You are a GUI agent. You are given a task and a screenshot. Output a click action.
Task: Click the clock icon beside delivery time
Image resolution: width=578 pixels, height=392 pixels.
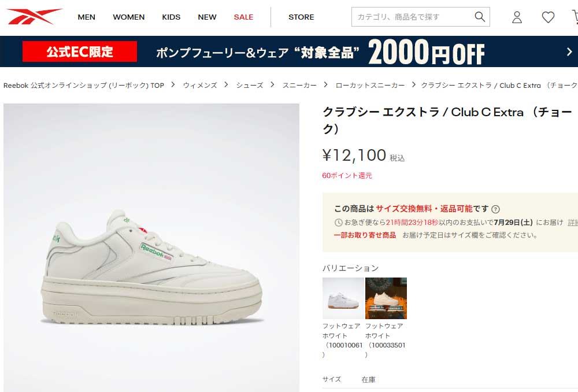[x=338, y=223]
